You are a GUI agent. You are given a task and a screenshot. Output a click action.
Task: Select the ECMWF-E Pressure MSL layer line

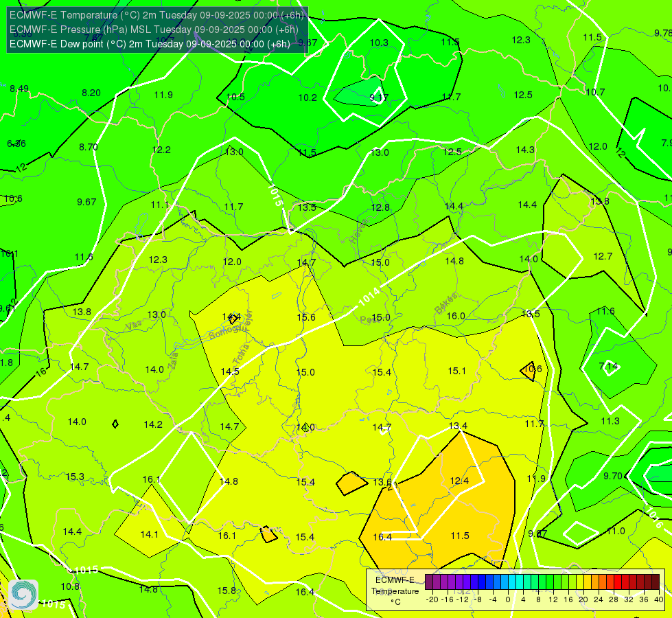[x=154, y=30]
